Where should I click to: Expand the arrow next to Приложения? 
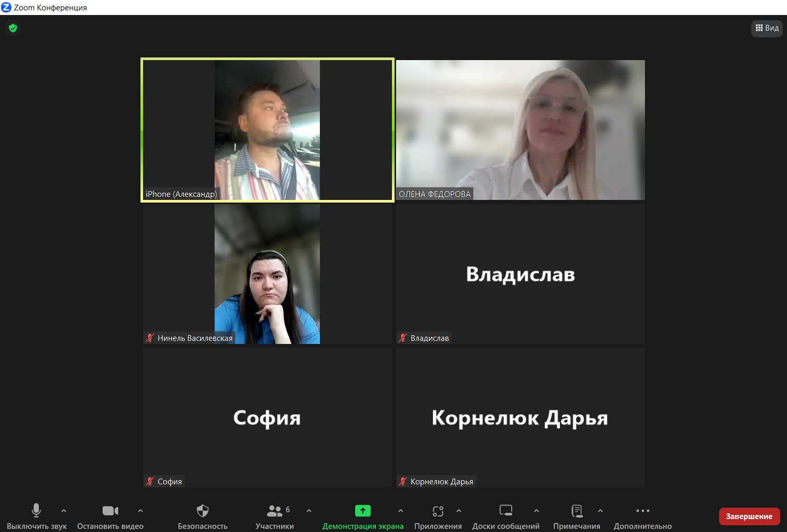tap(459, 511)
